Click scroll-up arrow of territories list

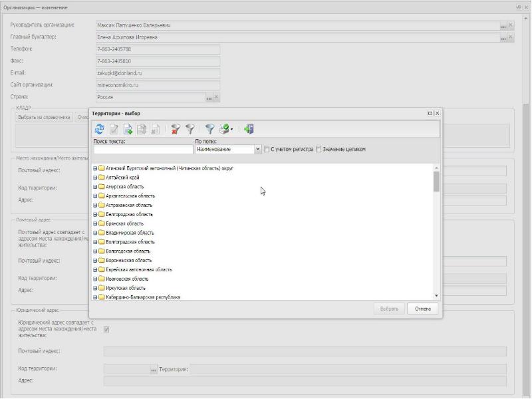[436, 168]
